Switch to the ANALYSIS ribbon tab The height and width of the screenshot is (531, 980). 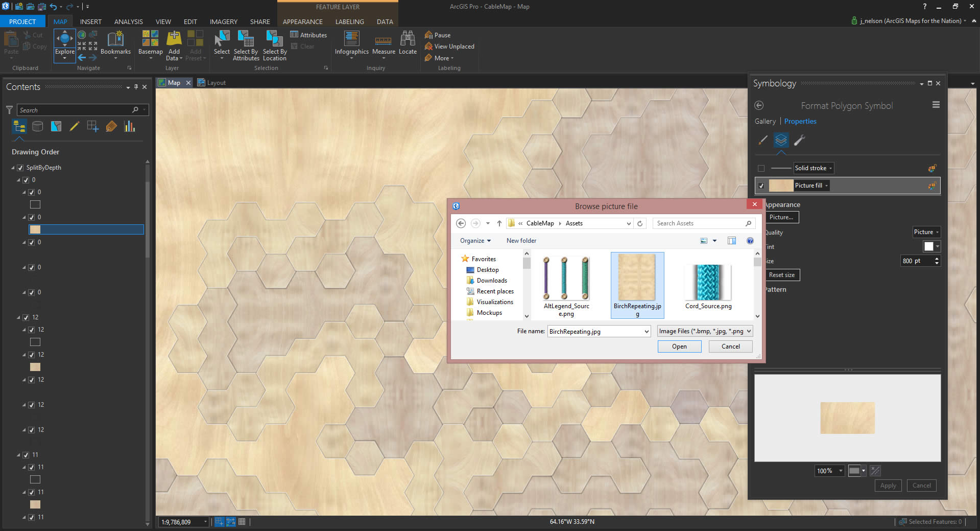(x=128, y=21)
